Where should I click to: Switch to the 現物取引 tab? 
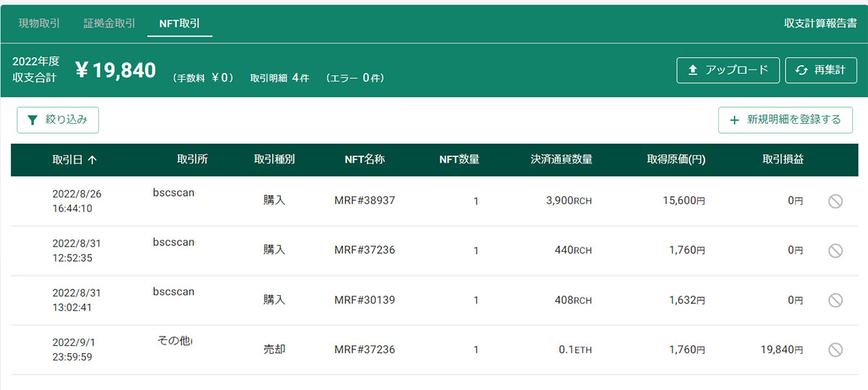click(39, 22)
